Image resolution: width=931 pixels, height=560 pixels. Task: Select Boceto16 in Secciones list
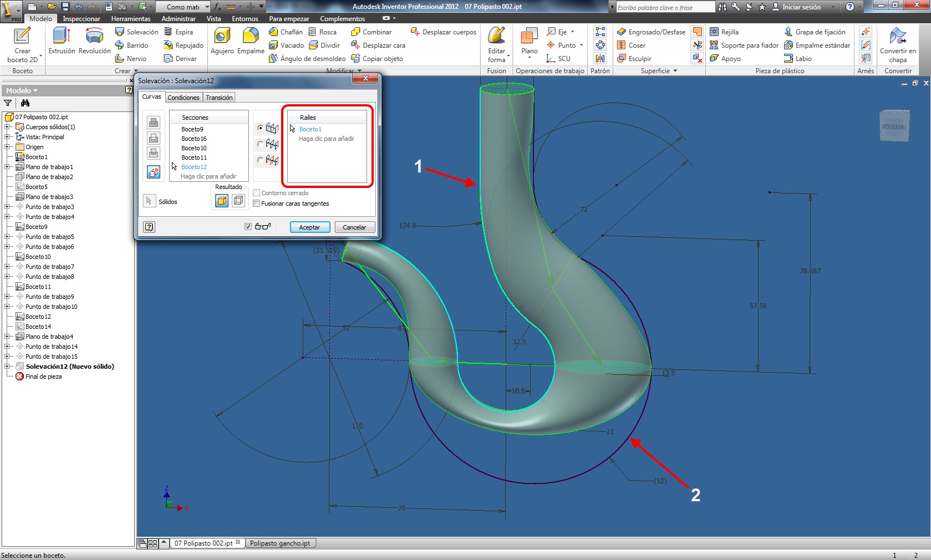194,139
